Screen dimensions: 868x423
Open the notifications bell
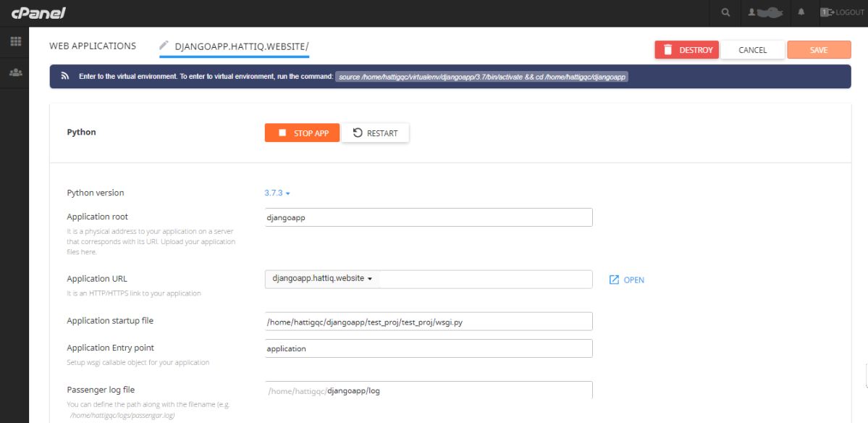801,12
